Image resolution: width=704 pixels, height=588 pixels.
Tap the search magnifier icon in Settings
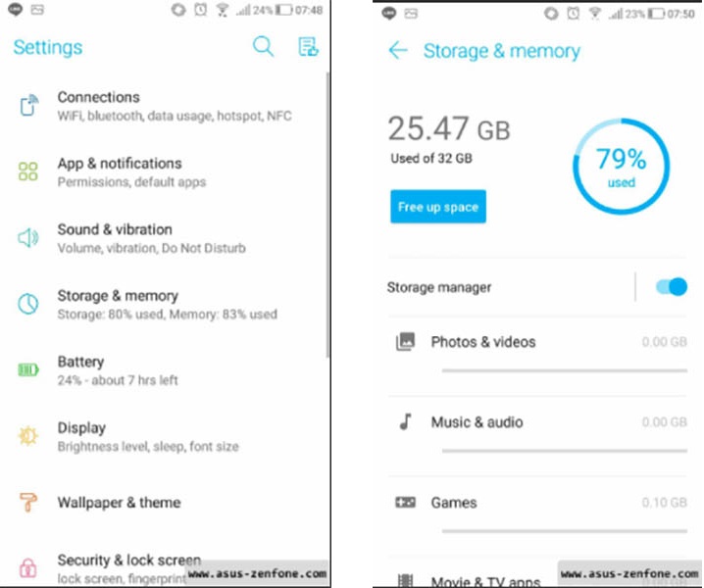[x=263, y=46]
